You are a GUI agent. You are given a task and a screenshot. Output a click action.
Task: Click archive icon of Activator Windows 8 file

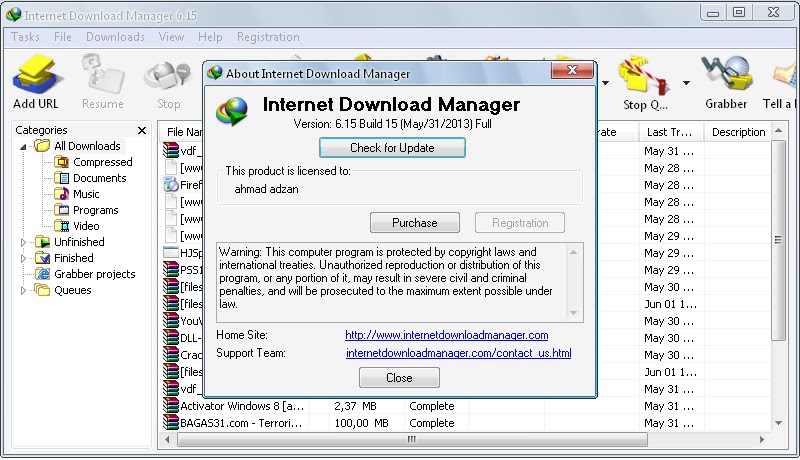170,406
